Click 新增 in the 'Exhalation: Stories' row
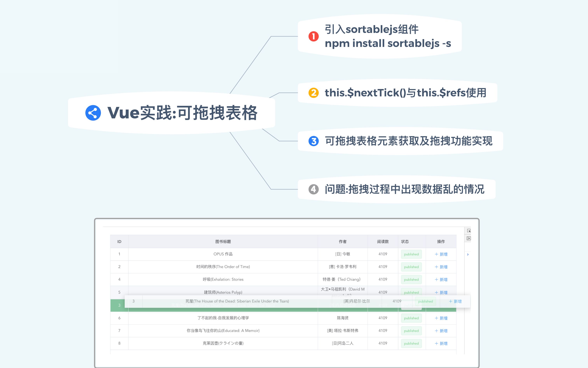Image resolution: width=588 pixels, height=368 pixels. click(x=441, y=279)
